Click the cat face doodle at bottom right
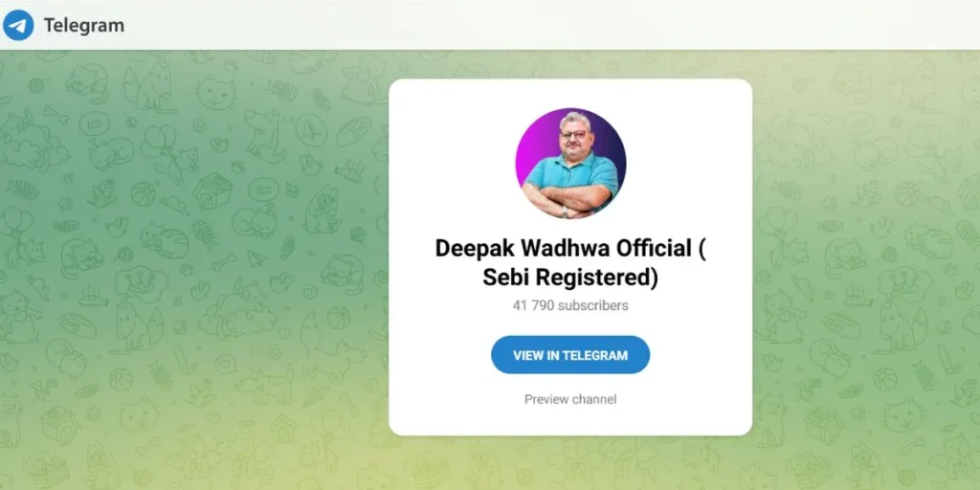Viewport: 980px width, 490px height. pyautogui.click(x=902, y=414)
